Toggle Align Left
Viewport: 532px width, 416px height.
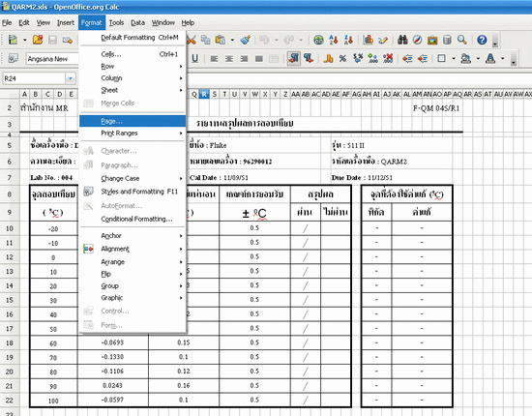click(x=214, y=59)
